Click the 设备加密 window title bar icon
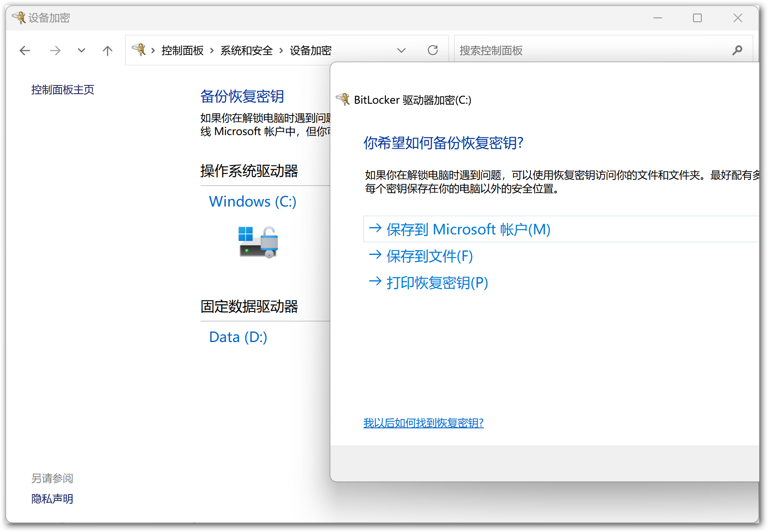Viewport: 768px width, 532px height. [x=19, y=17]
